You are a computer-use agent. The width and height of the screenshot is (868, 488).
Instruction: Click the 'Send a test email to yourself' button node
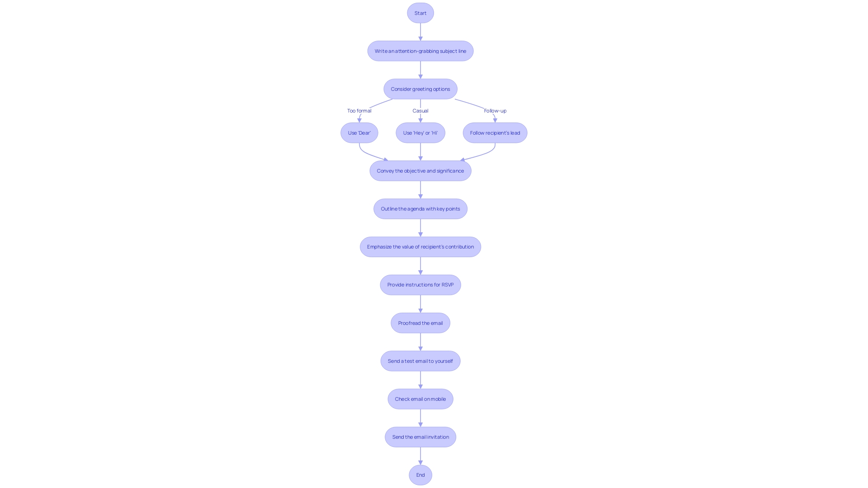pos(420,361)
